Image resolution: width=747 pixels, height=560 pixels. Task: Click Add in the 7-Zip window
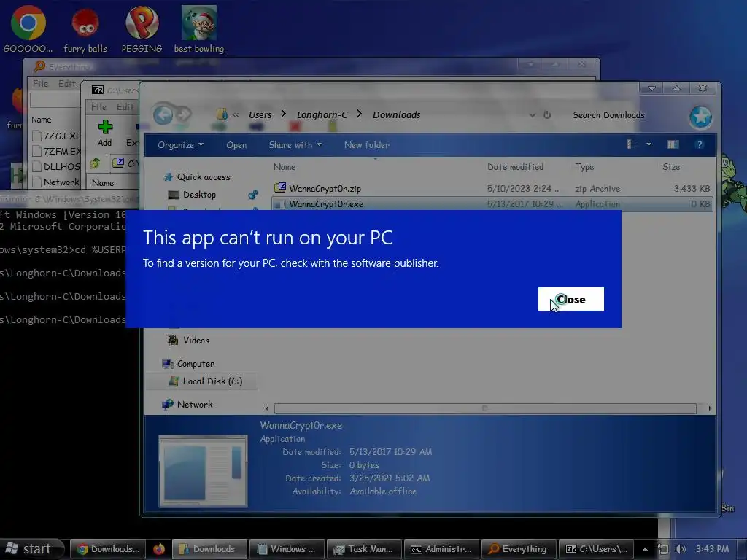pos(105,133)
